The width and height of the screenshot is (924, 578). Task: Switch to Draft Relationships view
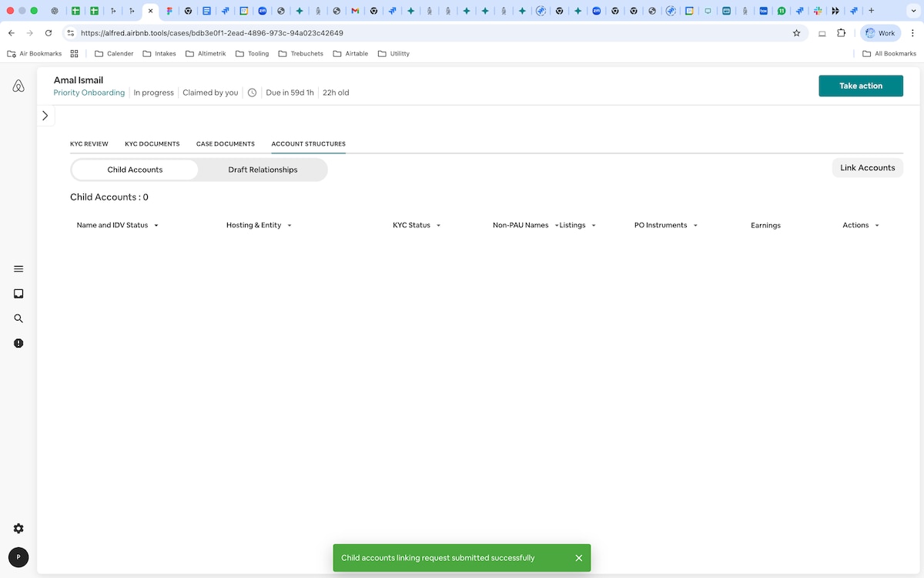point(263,170)
